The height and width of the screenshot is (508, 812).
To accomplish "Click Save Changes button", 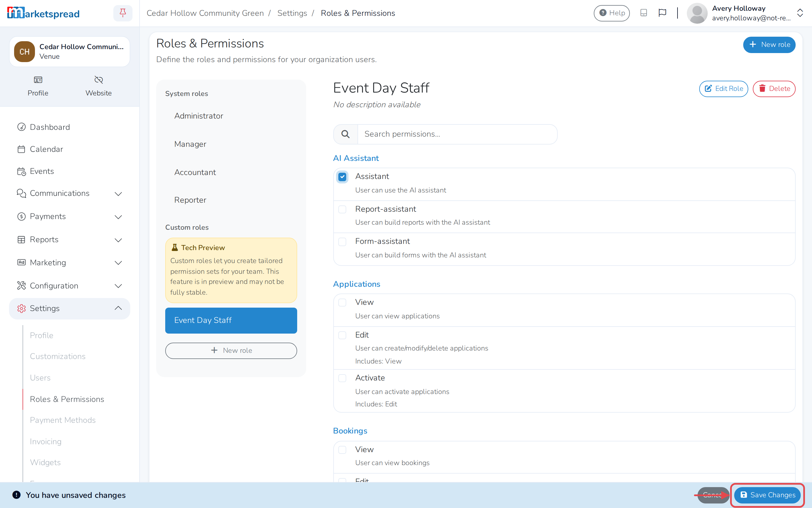I will click(767, 495).
